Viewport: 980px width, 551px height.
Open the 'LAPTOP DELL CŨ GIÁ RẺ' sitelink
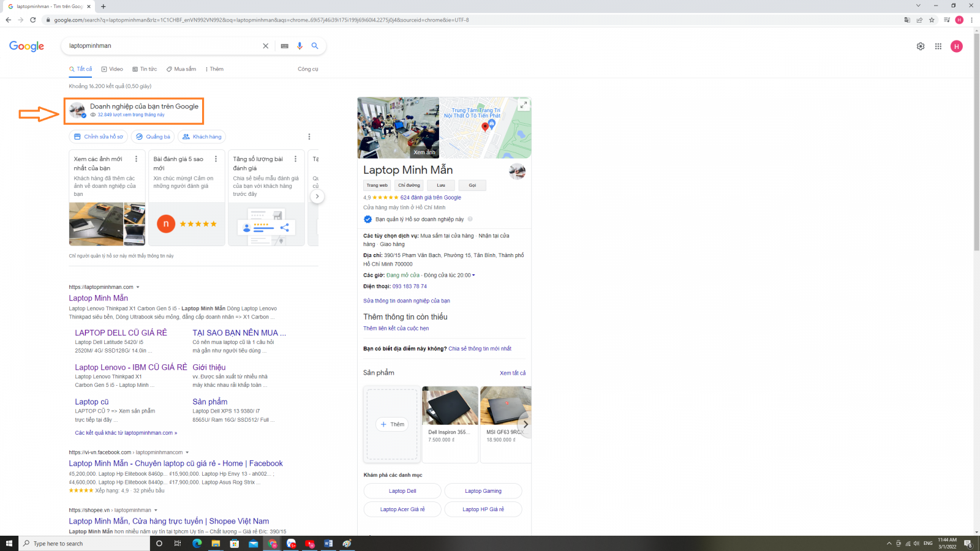click(x=121, y=333)
